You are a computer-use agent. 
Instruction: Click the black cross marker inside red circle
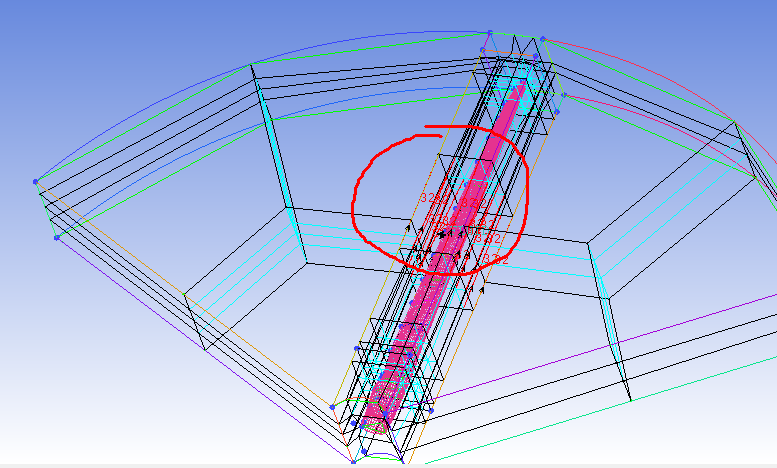444,233
